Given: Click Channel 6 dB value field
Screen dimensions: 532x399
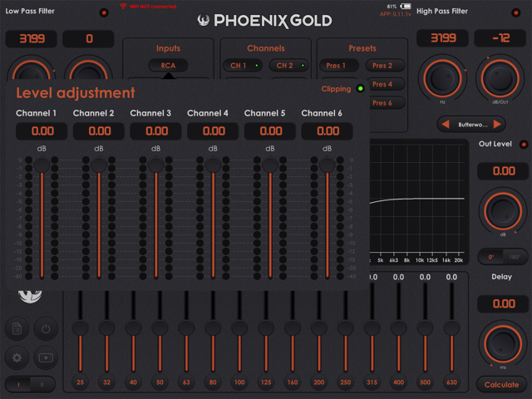Looking at the screenshot, I should pyautogui.click(x=327, y=131).
